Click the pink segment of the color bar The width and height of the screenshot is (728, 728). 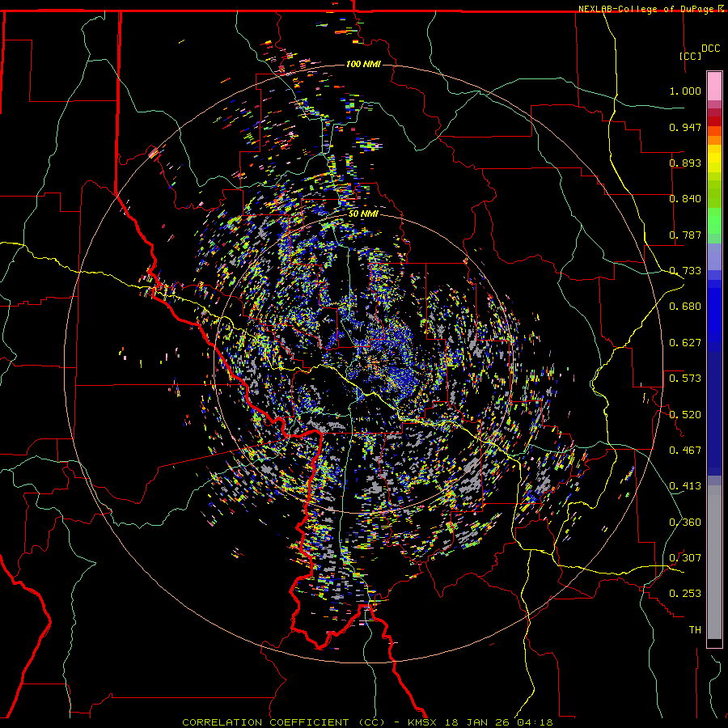pos(714,87)
